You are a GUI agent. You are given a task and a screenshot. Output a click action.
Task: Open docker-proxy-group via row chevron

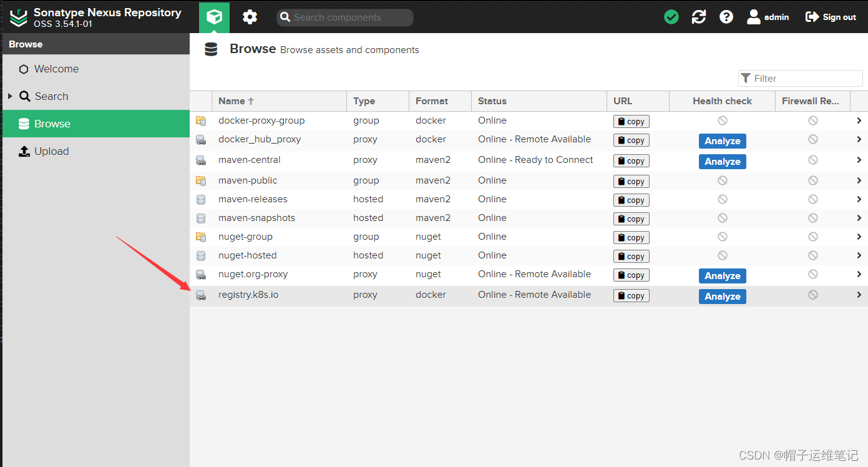[x=859, y=120]
